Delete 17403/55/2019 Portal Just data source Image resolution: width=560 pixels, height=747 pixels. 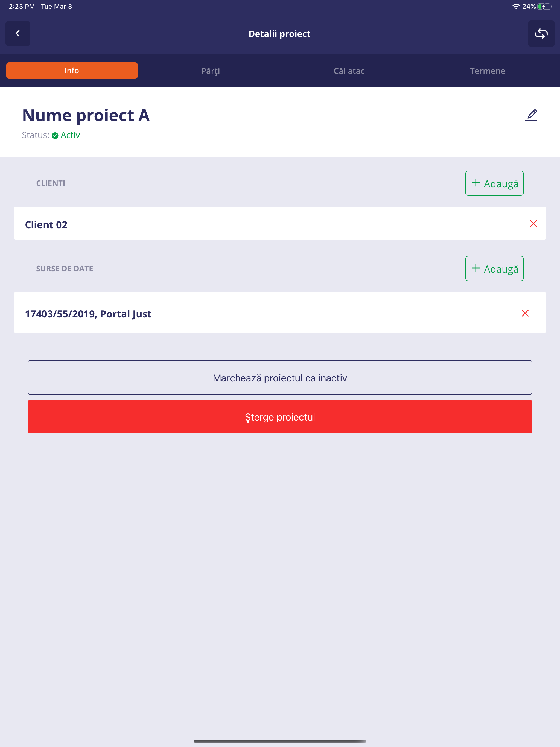coord(525,313)
